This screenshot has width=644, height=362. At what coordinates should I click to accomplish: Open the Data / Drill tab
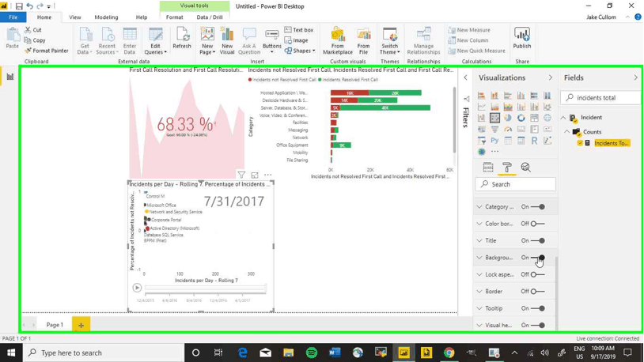coord(210,17)
